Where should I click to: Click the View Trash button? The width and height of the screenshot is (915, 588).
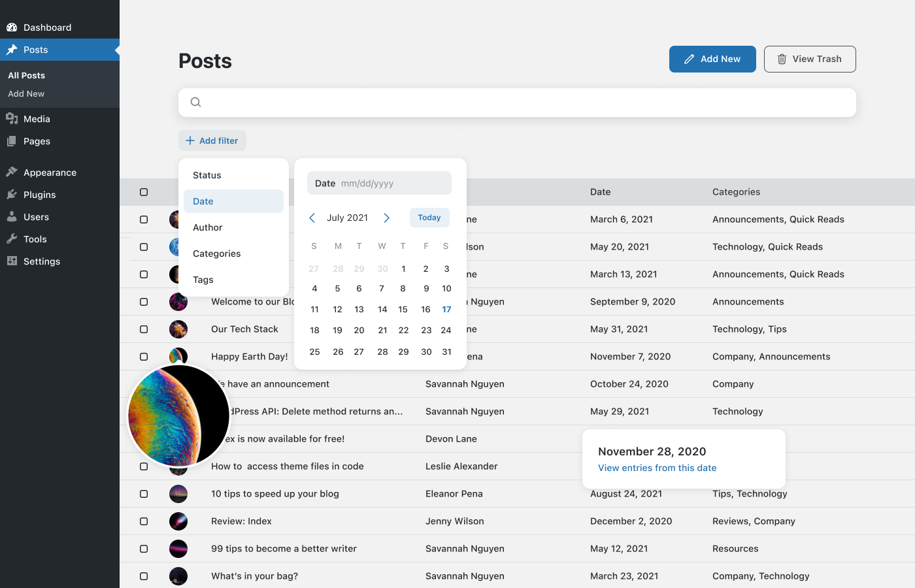tap(810, 59)
